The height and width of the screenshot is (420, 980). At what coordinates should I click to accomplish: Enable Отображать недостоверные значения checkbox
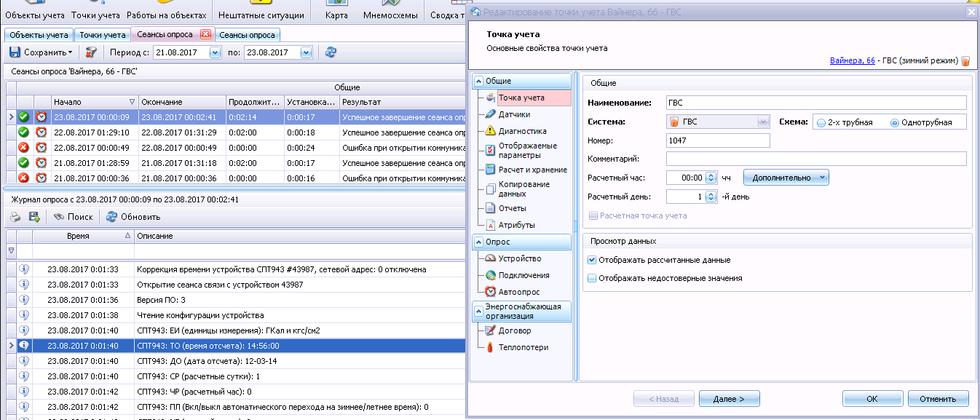coord(592,278)
